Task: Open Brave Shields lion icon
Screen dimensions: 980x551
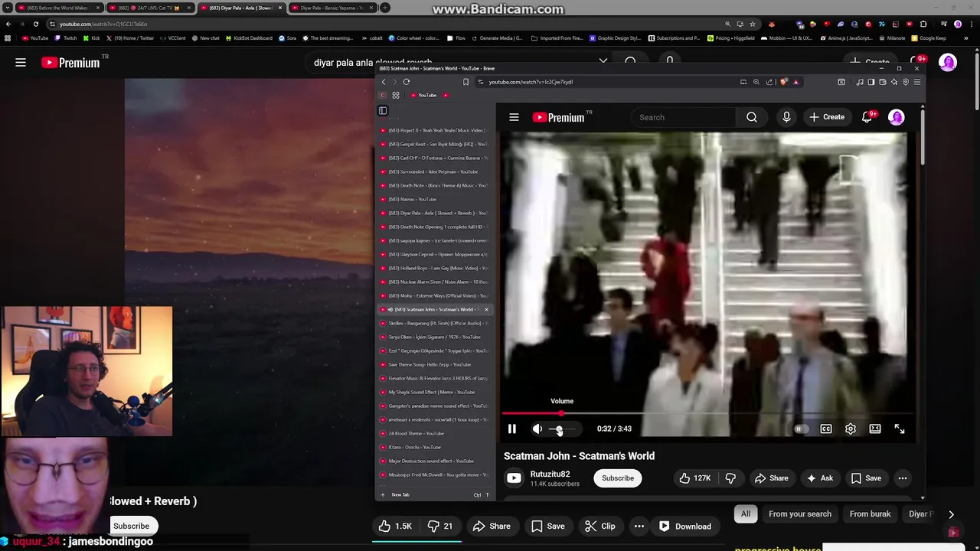Action: click(x=784, y=82)
